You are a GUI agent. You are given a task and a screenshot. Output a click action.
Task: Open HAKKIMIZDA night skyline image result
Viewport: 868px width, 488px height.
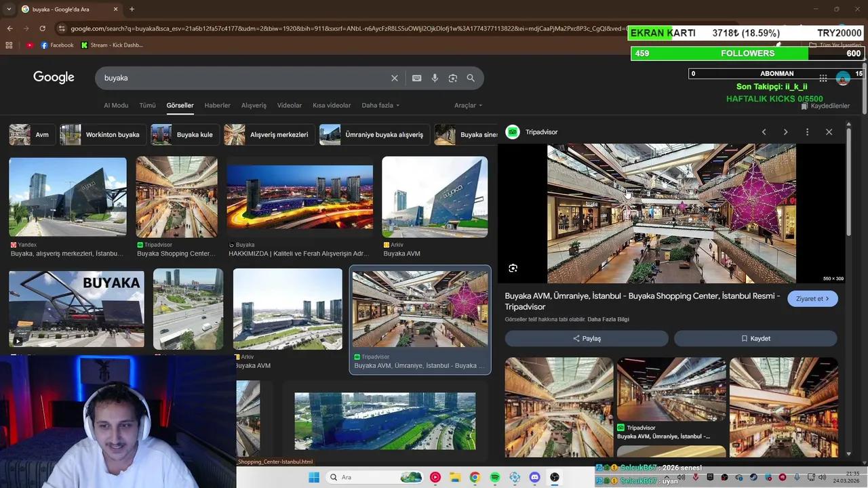[x=300, y=197]
